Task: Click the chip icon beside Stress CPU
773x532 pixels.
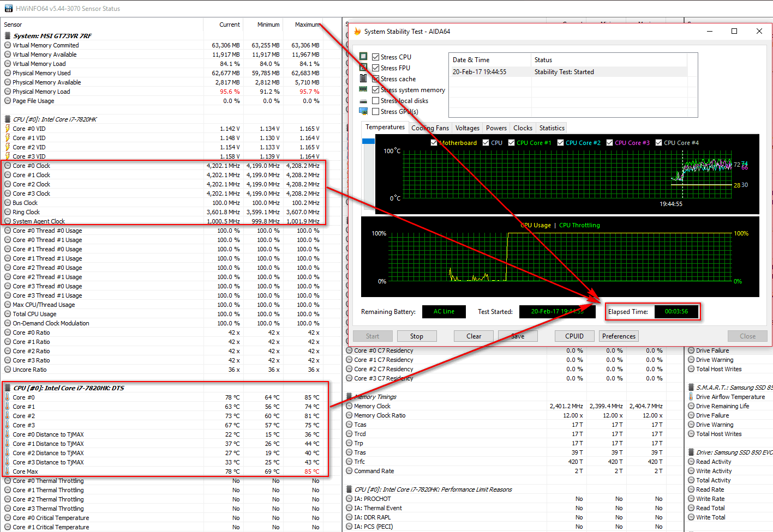Action: [x=363, y=57]
